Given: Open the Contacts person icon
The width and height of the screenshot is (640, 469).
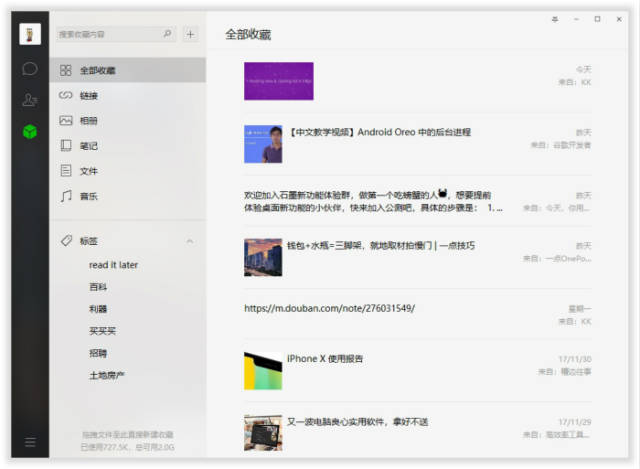Looking at the screenshot, I should (30, 100).
